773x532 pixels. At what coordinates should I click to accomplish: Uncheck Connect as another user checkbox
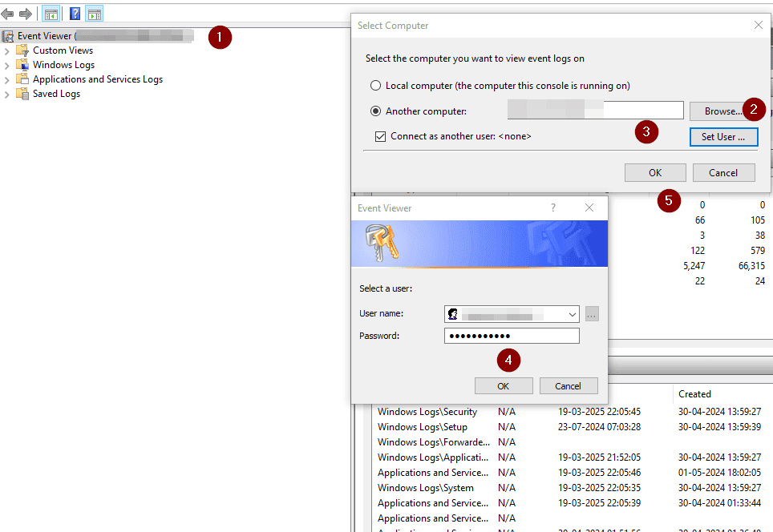click(x=381, y=136)
